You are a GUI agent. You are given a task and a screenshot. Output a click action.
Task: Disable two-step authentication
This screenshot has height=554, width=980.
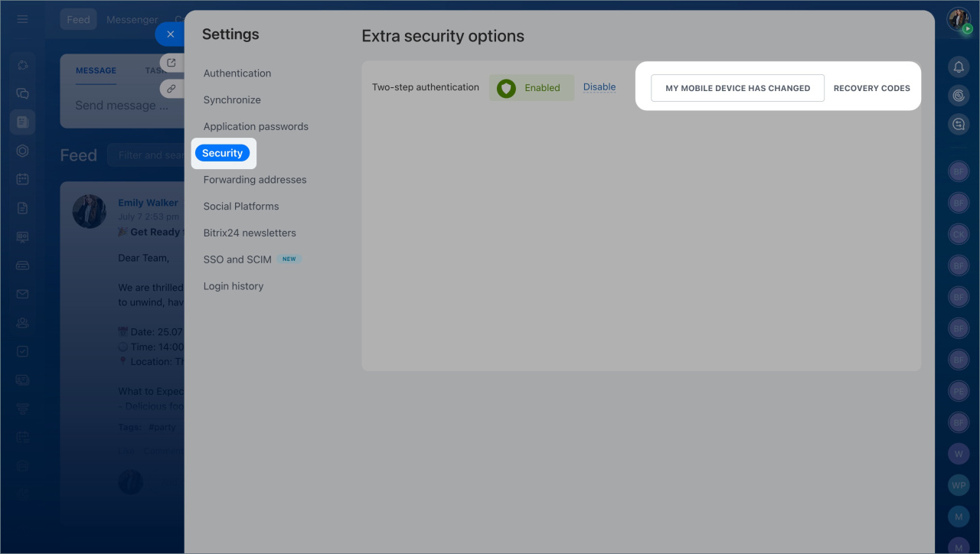(x=599, y=87)
